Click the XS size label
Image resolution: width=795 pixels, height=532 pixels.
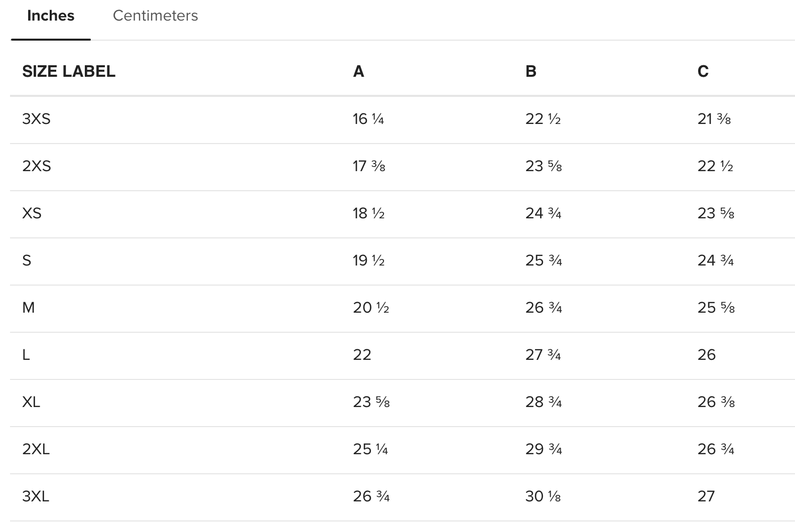(x=32, y=213)
